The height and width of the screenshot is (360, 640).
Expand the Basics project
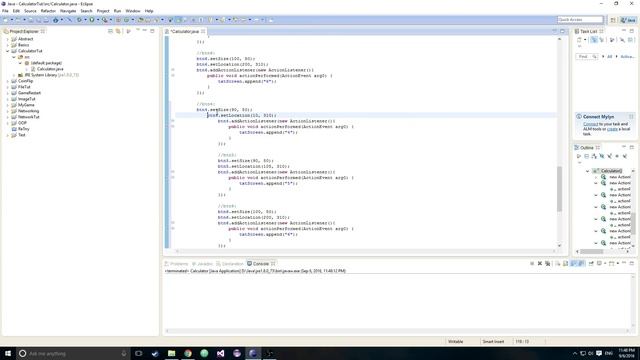pos(7,45)
